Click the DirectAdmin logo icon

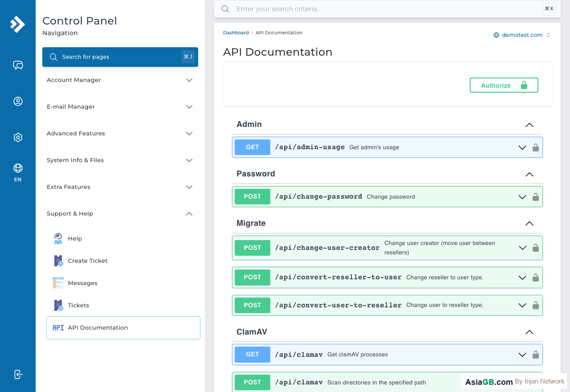[x=17, y=24]
